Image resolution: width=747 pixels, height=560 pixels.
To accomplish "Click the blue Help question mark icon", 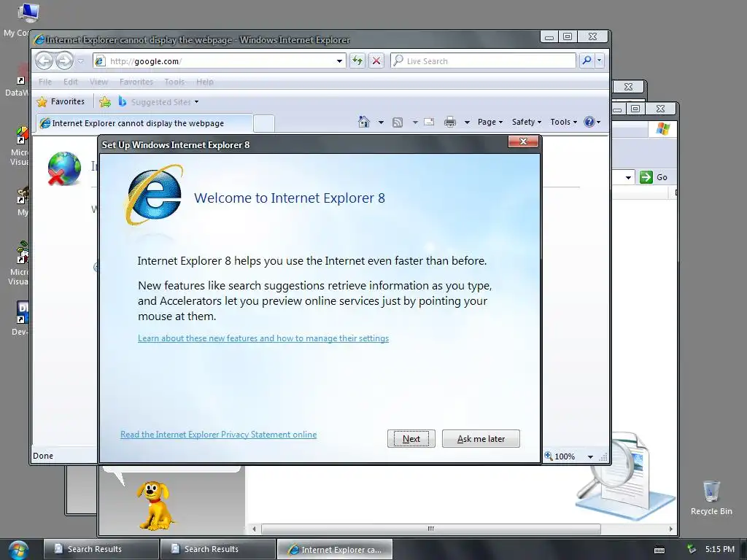I will 589,122.
